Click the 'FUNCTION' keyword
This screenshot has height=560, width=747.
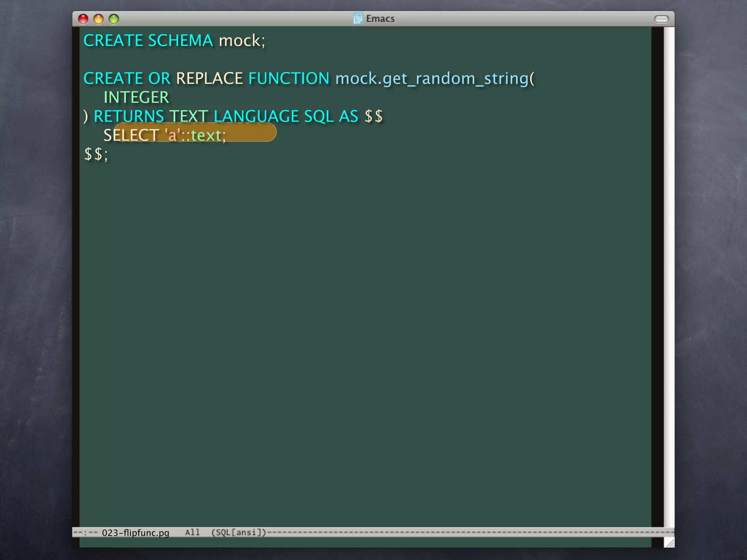pos(289,78)
